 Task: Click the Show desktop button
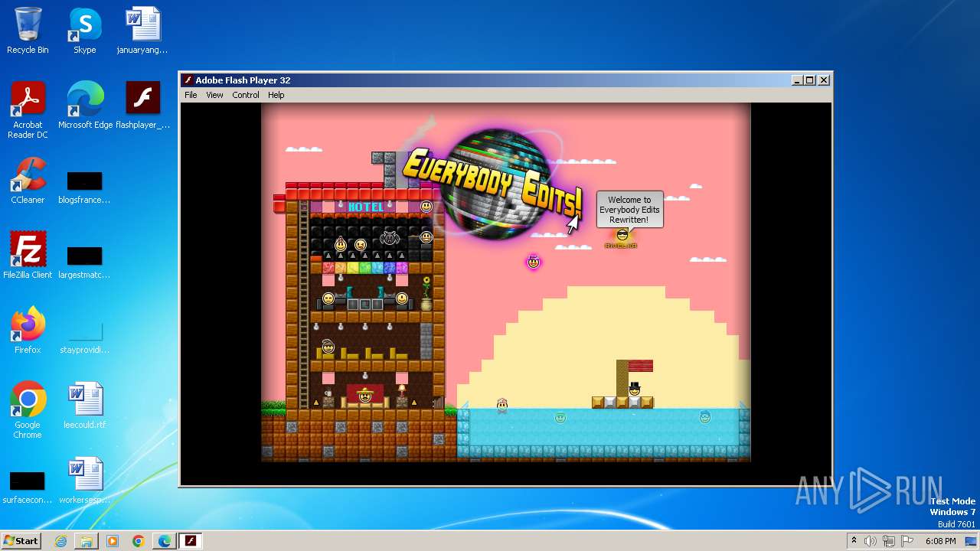[x=972, y=541]
